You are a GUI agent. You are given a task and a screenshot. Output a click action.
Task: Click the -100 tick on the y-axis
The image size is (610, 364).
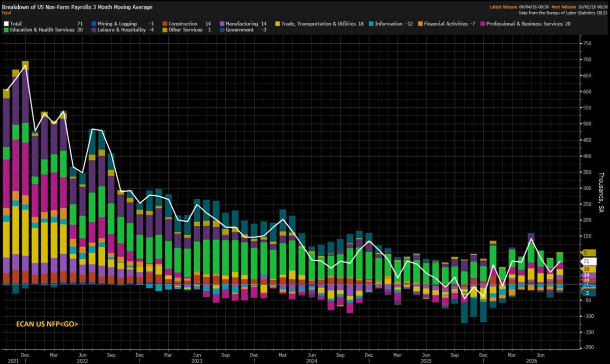[x=588, y=316]
